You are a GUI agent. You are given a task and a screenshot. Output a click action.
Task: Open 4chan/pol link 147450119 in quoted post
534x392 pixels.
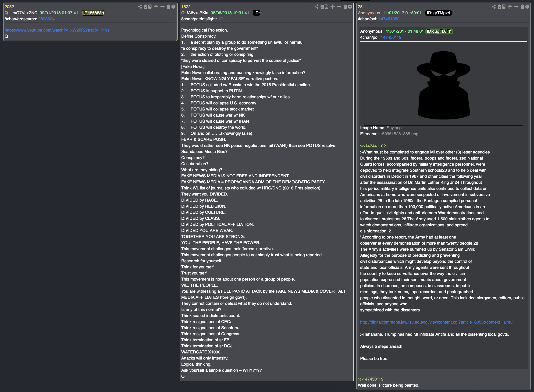point(391,37)
